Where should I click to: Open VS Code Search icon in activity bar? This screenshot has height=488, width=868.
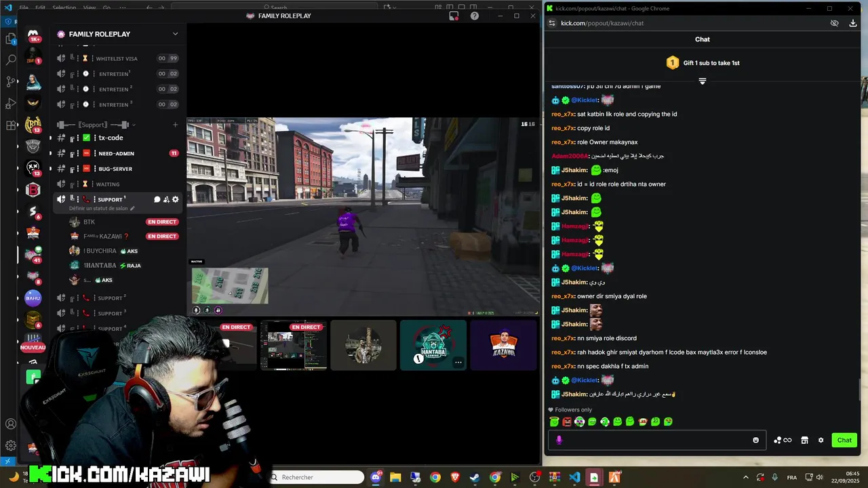coord(11,60)
